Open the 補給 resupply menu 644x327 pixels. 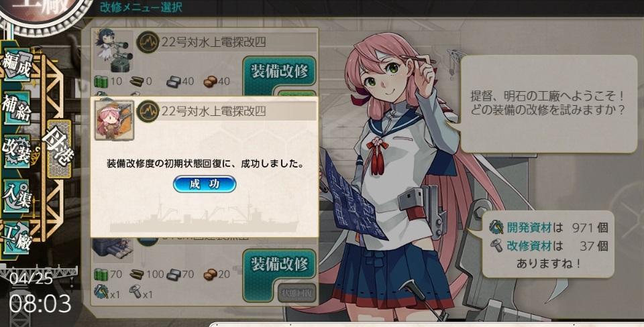click(x=17, y=108)
